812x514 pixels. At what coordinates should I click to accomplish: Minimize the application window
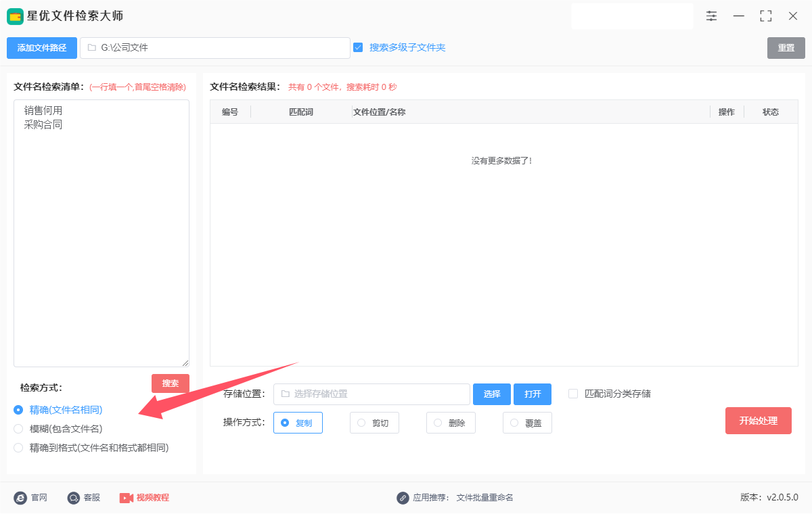[x=739, y=16]
